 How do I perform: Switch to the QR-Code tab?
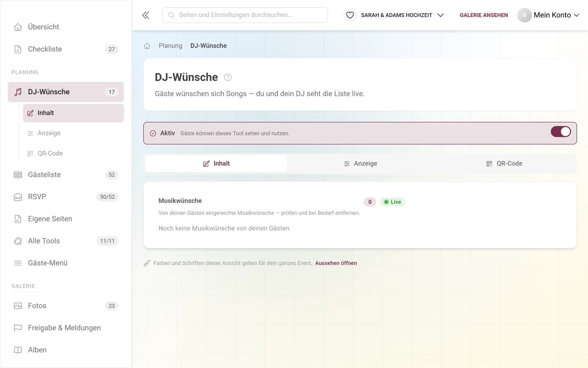[x=504, y=164]
